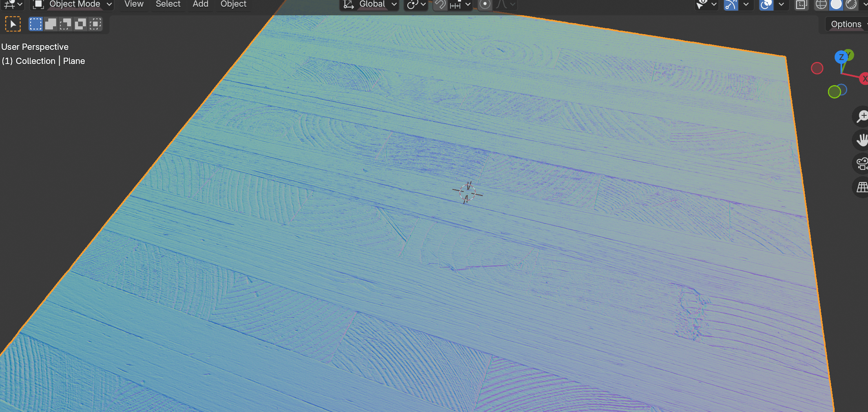Image resolution: width=868 pixels, height=412 pixels.
Task: Click the pan hand icon
Action: pyautogui.click(x=861, y=140)
